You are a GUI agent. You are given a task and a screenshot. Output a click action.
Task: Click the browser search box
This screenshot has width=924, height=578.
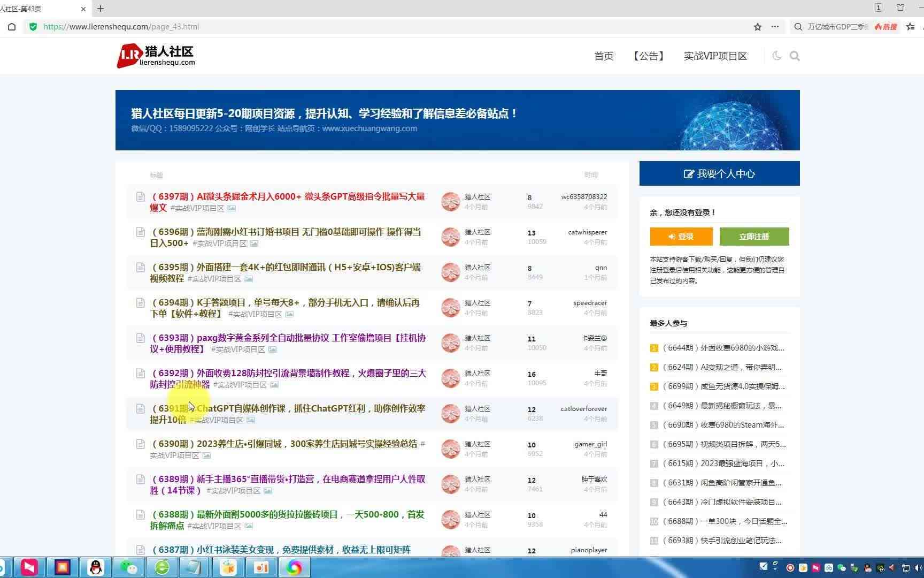pyautogui.click(x=837, y=27)
